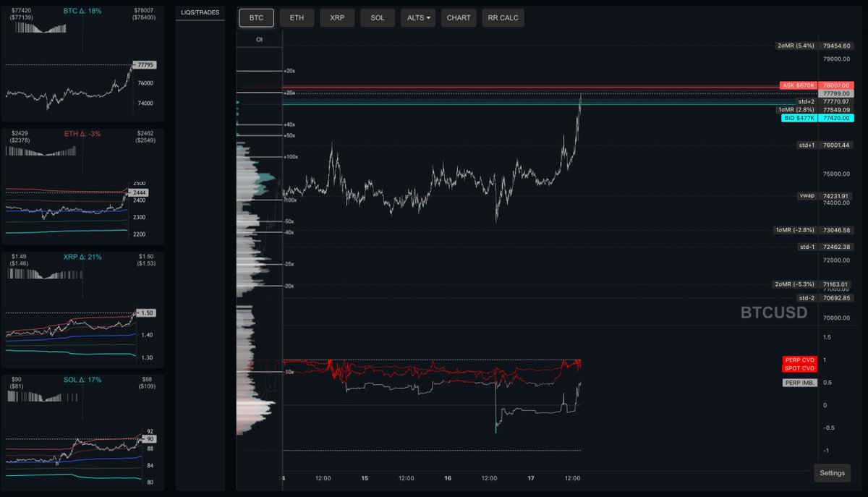Click the -20x leverage level marker
Screen dimensions: 868x497
[289, 286]
